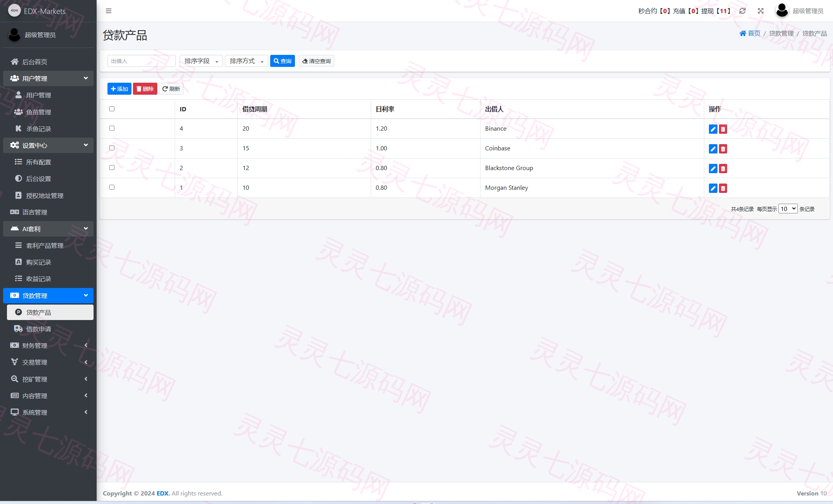
Task: Open the 排序方式 dropdown
Action: pos(246,61)
